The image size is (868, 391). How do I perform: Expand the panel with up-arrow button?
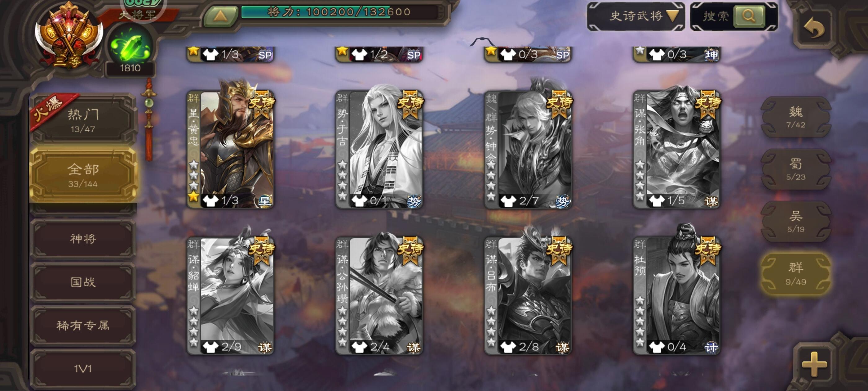click(220, 16)
